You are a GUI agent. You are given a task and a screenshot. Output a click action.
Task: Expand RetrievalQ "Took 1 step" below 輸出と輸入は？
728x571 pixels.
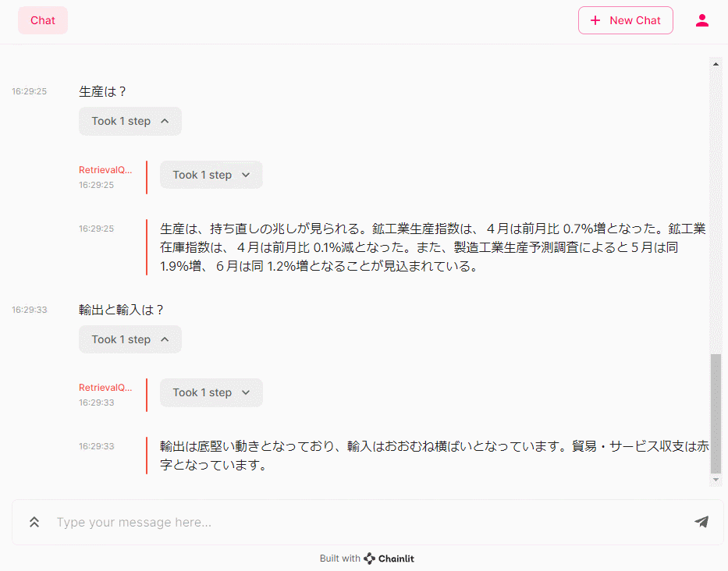211,392
